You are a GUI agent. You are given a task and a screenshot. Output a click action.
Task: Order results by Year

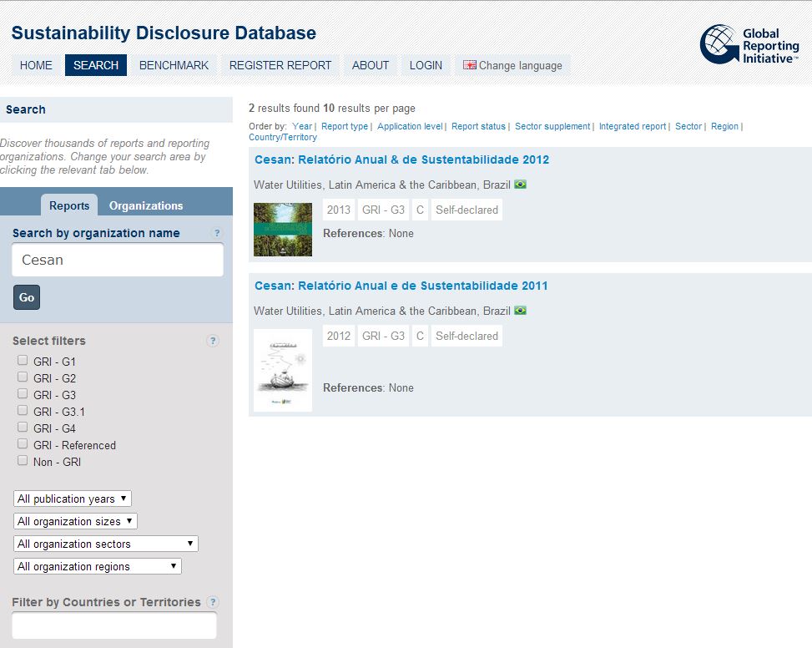pyautogui.click(x=302, y=126)
